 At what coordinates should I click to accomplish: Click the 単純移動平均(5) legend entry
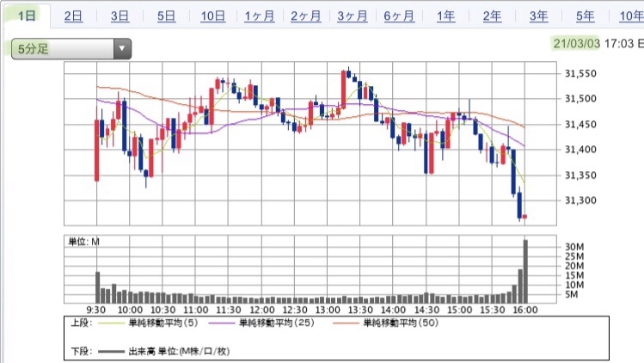[148, 323]
